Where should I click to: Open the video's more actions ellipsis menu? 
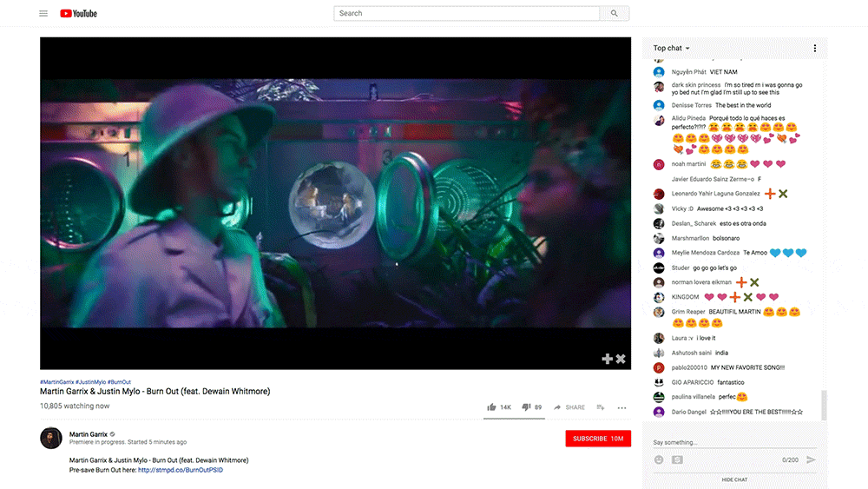621,406
